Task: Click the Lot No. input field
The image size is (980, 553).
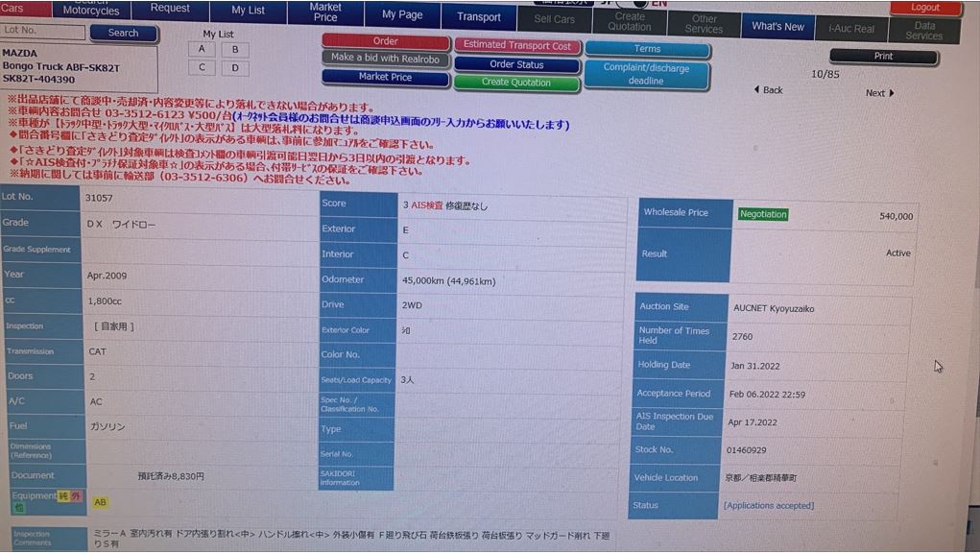Action: (x=43, y=32)
